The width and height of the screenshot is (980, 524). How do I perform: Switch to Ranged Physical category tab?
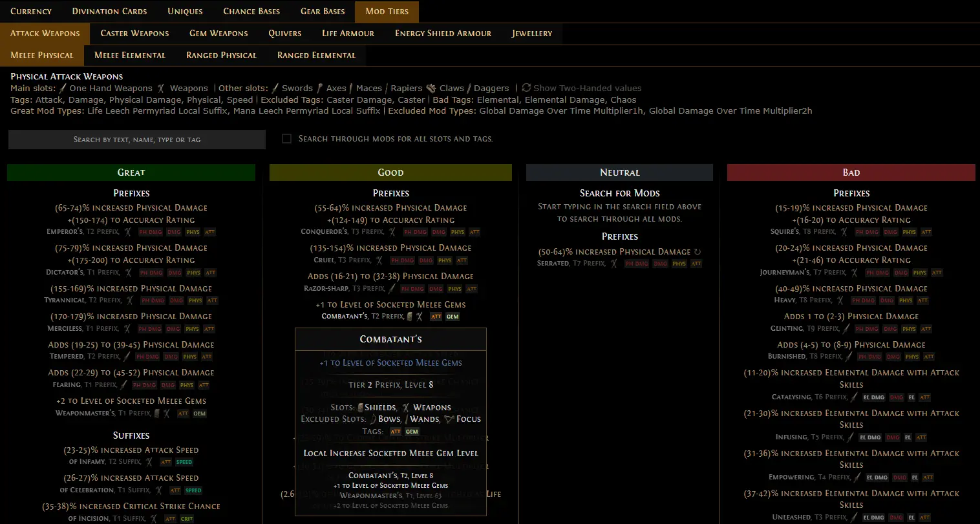click(x=221, y=56)
